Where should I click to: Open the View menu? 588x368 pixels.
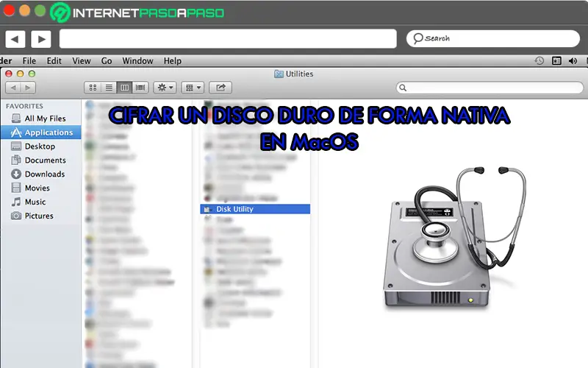(82, 61)
